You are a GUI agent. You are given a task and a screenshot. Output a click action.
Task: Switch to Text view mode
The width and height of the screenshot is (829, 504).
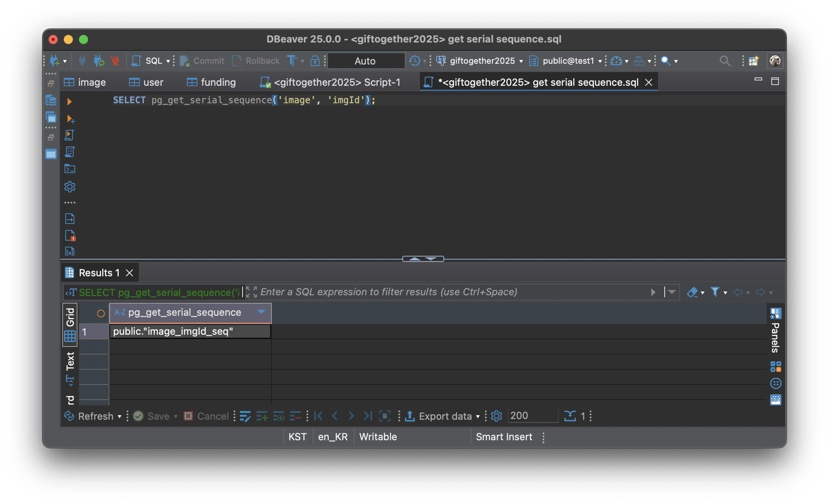pos(70,369)
